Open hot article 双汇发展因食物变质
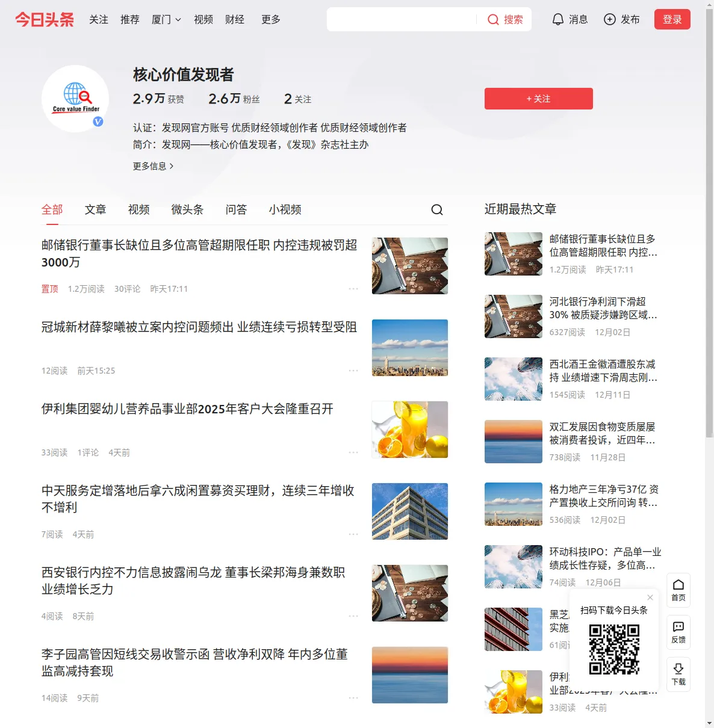This screenshot has height=728, width=714. tap(603, 433)
